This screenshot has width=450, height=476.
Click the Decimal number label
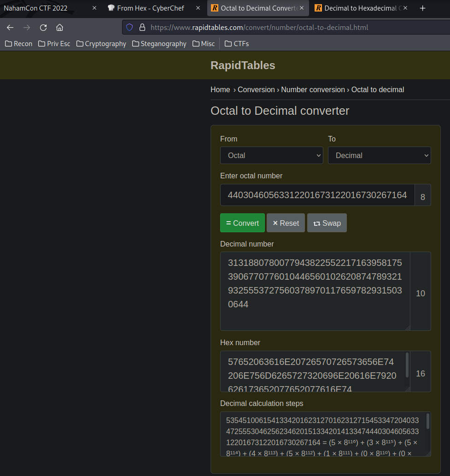pos(247,244)
